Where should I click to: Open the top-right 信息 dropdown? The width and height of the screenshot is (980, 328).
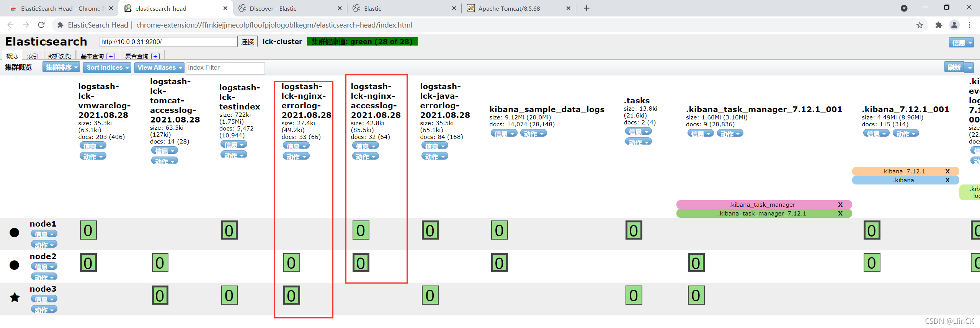point(961,42)
